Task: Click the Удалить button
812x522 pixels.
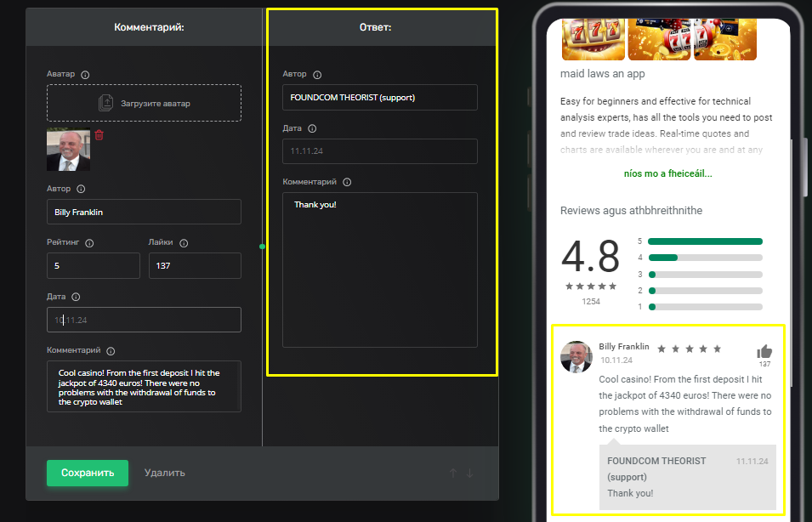Action: [165, 473]
